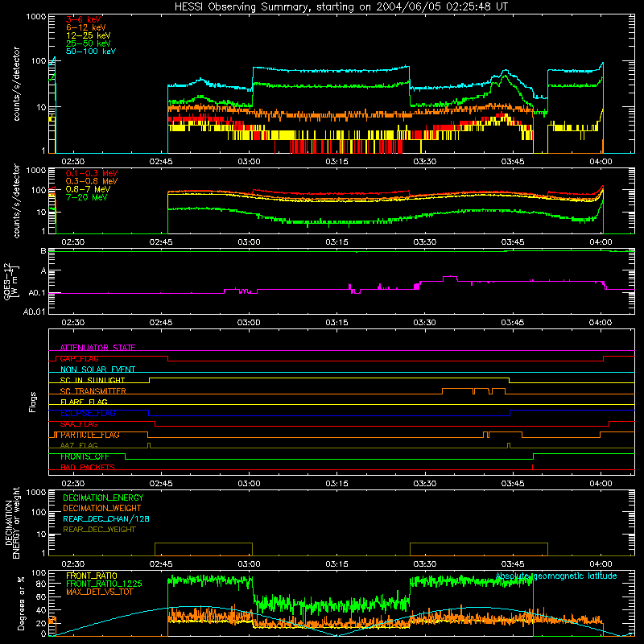
Task: Select the yellow 12-25 keV legend label
Action: 89,35
